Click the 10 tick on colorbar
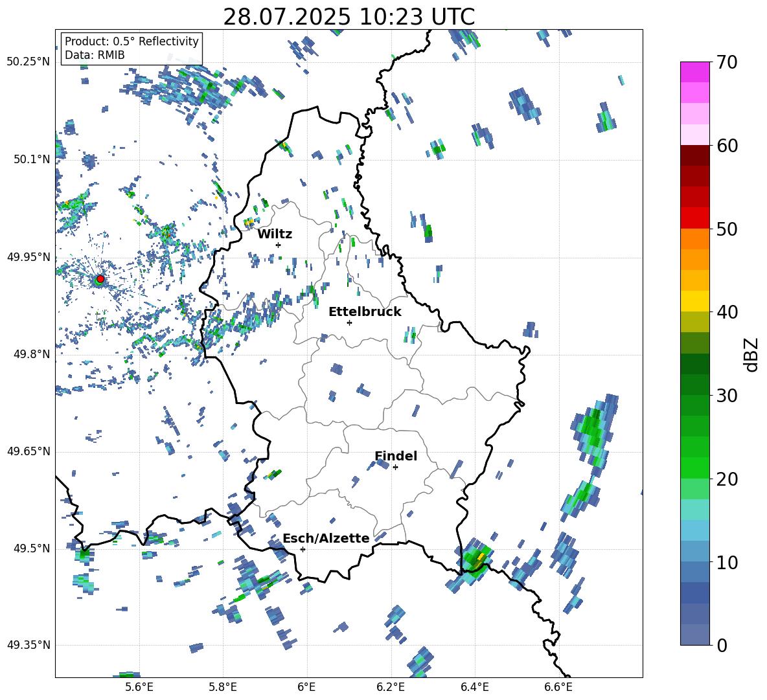Viewport: 767px width, 700px height. 727,562
